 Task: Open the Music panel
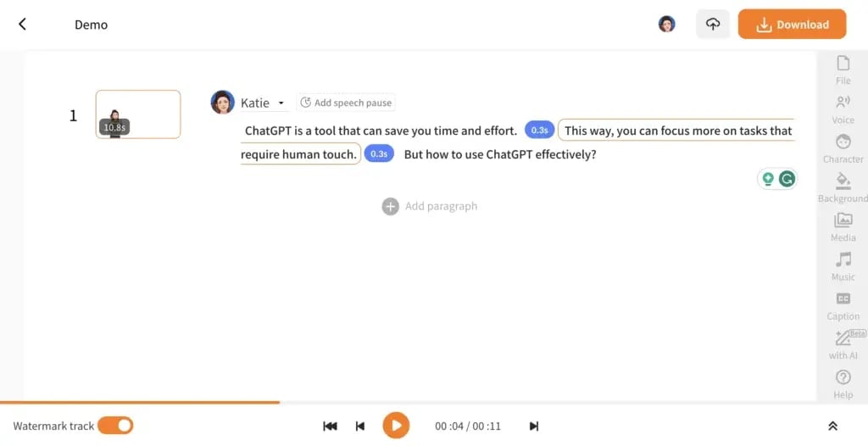(843, 265)
